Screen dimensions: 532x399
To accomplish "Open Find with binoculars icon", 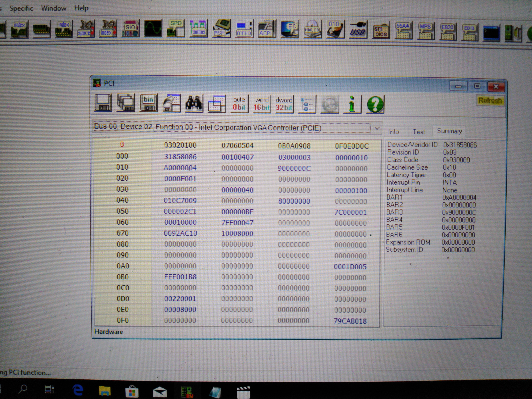I will [x=194, y=103].
